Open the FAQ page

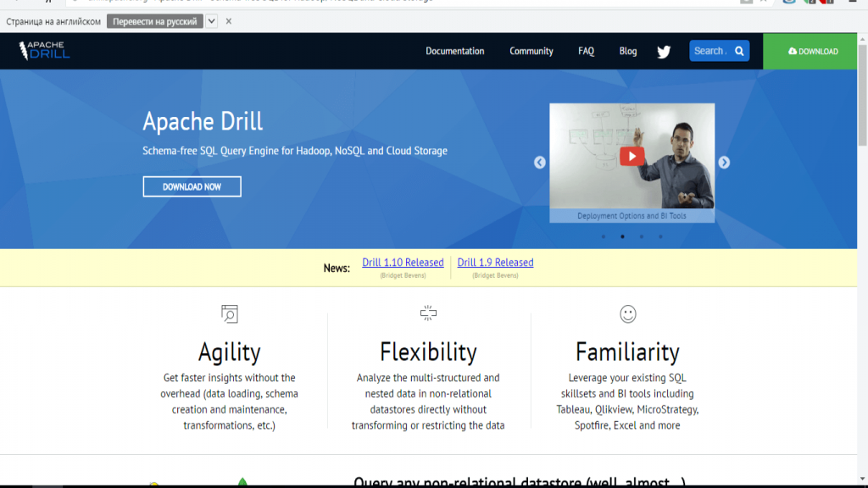pyautogui.click(x=586, y=51)
